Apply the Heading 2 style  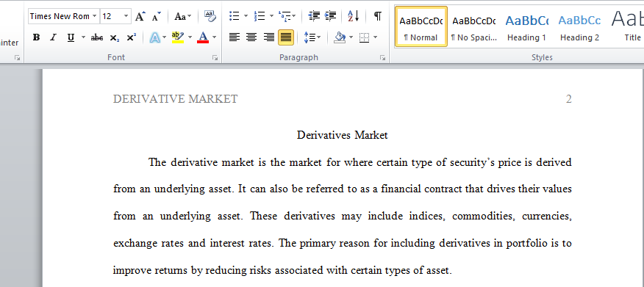(579, 27)
